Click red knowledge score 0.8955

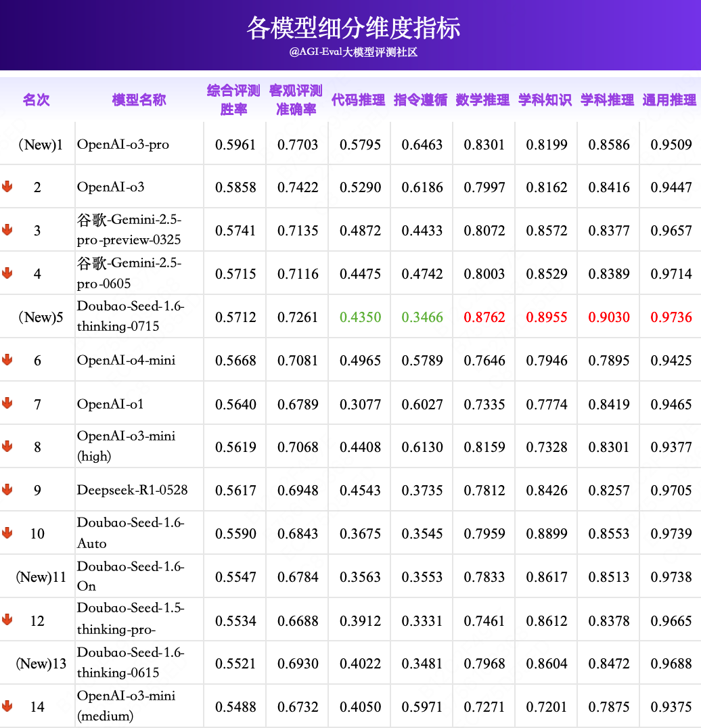click(547, 317)
